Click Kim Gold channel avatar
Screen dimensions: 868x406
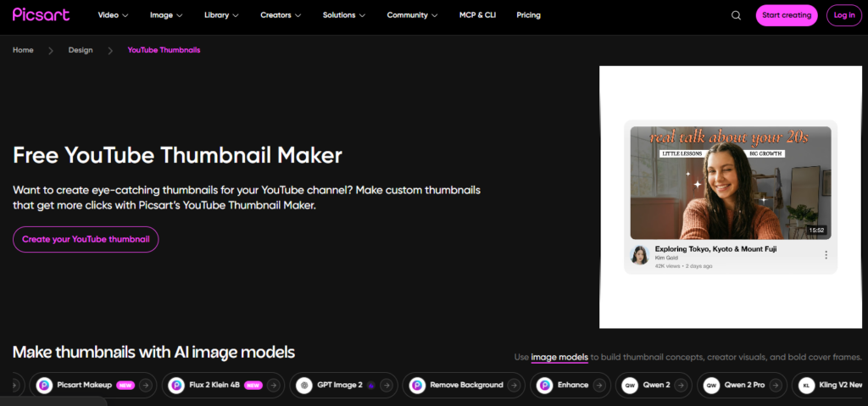(639, 255)
